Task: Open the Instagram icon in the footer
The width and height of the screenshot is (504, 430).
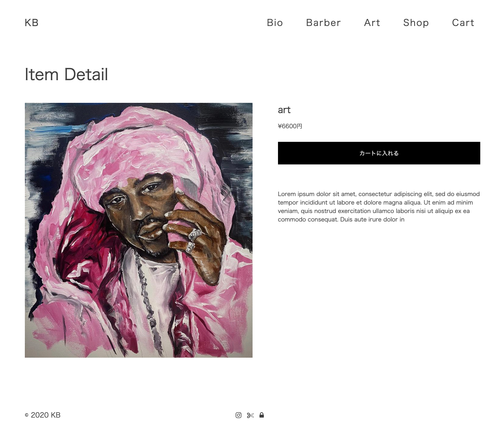Action: [x=238, y=415]
